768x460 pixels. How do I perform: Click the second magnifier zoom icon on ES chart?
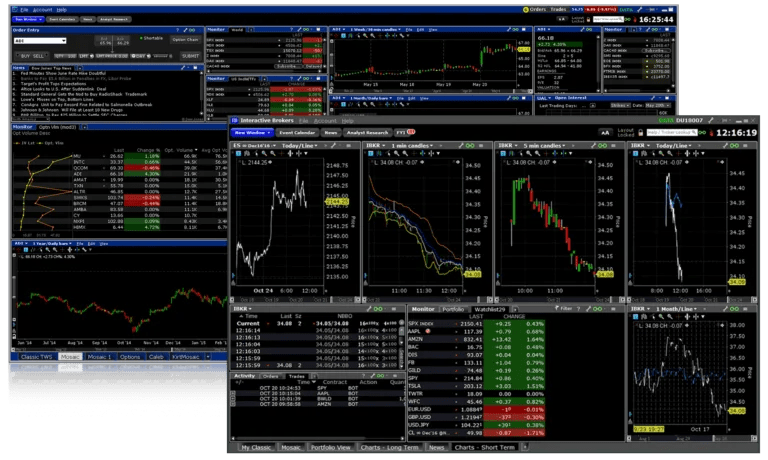273,153
